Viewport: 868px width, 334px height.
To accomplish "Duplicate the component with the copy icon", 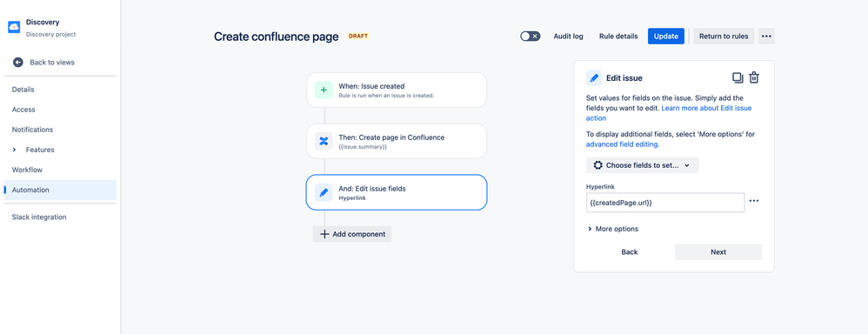I will (x=738, y=77).
